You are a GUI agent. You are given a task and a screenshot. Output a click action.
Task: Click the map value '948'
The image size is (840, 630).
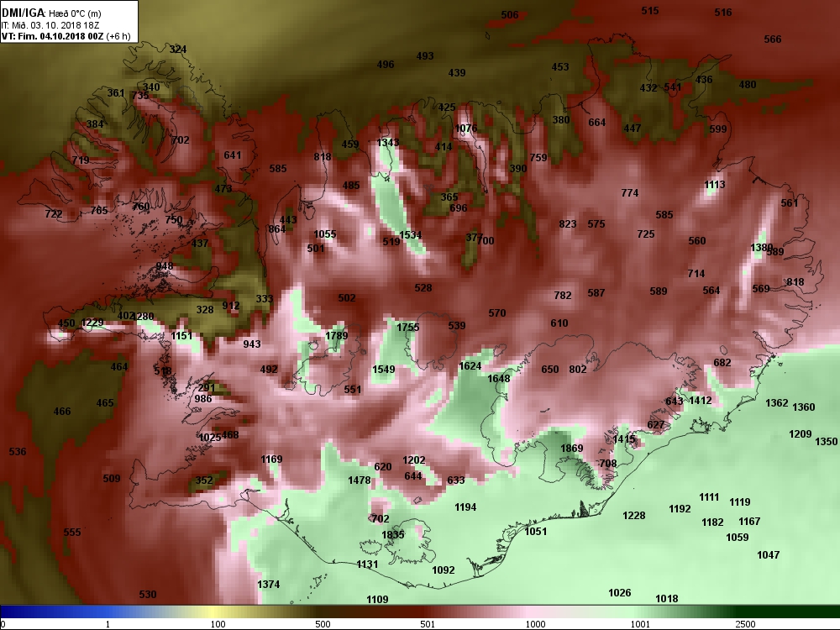165,266
